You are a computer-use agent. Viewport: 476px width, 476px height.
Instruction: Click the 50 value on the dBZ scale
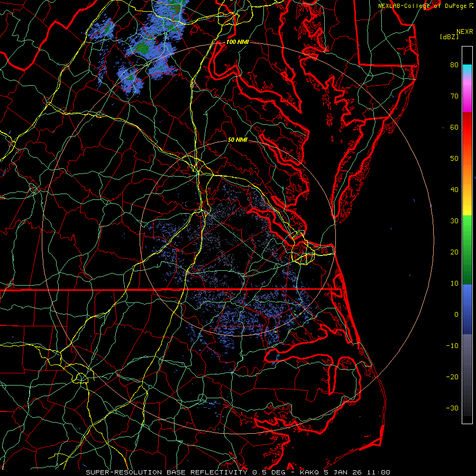point(454,159)
